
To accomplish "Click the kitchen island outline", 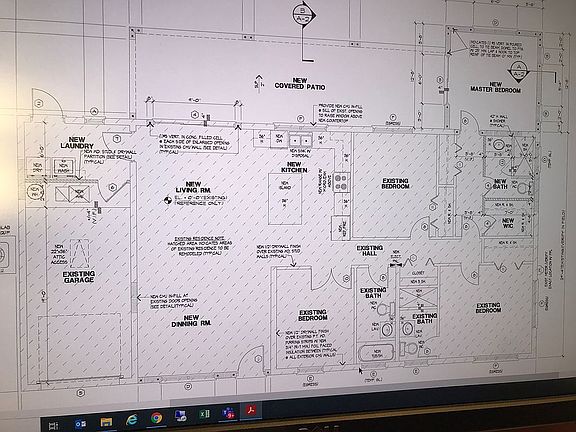I will [x=285, y=199].
